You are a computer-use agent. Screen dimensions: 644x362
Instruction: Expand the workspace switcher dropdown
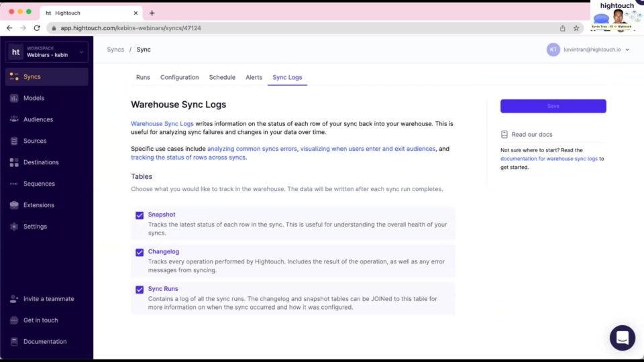pos(81,52)
